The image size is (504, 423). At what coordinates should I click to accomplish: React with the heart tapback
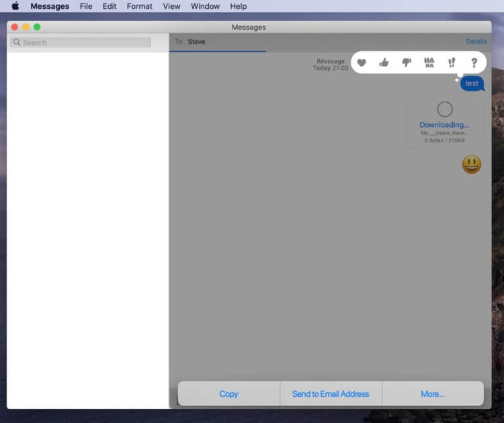pos(362,63)
